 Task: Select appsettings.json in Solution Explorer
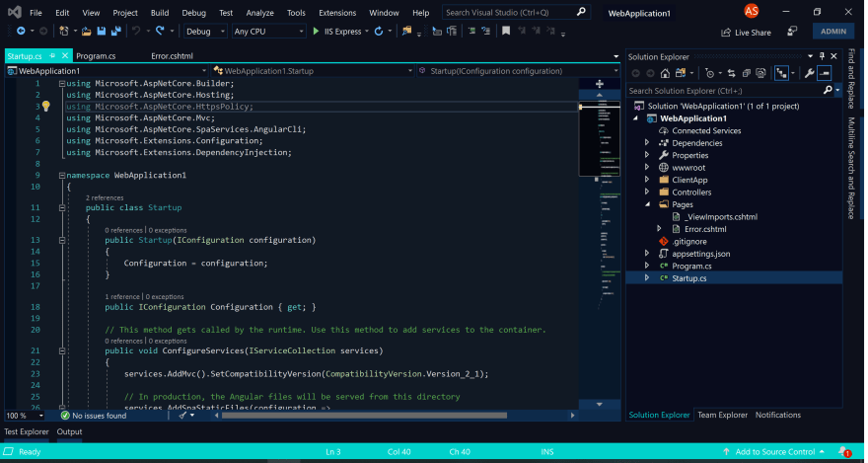[701, 254]
